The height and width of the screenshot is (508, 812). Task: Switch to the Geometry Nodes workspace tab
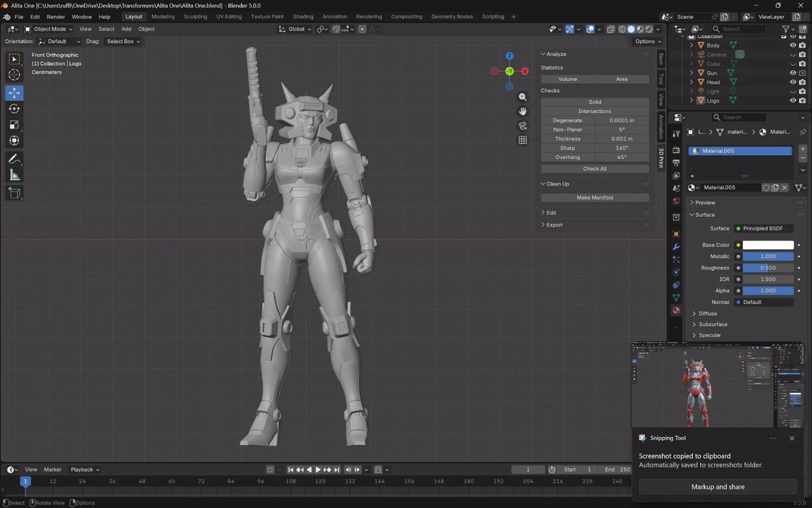453,16
